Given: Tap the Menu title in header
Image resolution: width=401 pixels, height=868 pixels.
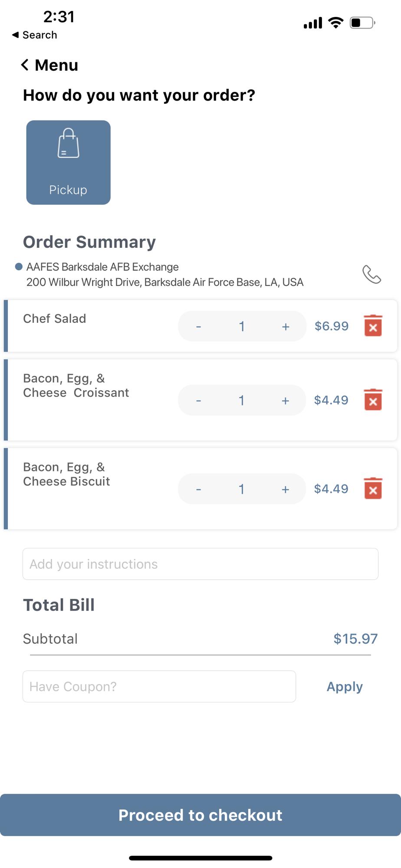Looking at the screenshot, I should click(x=56, y=65).
